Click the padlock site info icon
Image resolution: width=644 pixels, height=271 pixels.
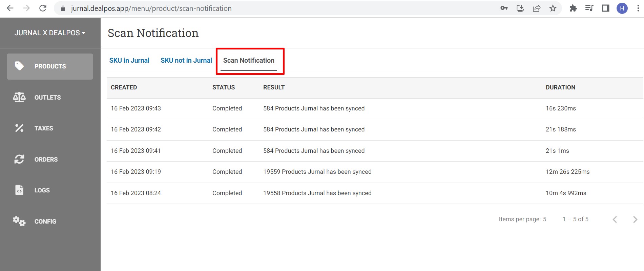63,8
